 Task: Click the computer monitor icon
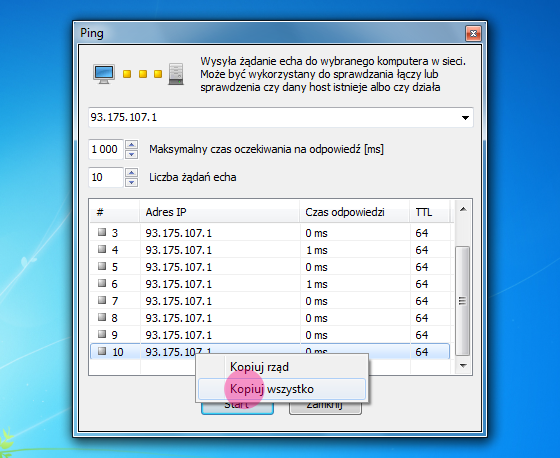pyautogui.click(x=104, y=74)
